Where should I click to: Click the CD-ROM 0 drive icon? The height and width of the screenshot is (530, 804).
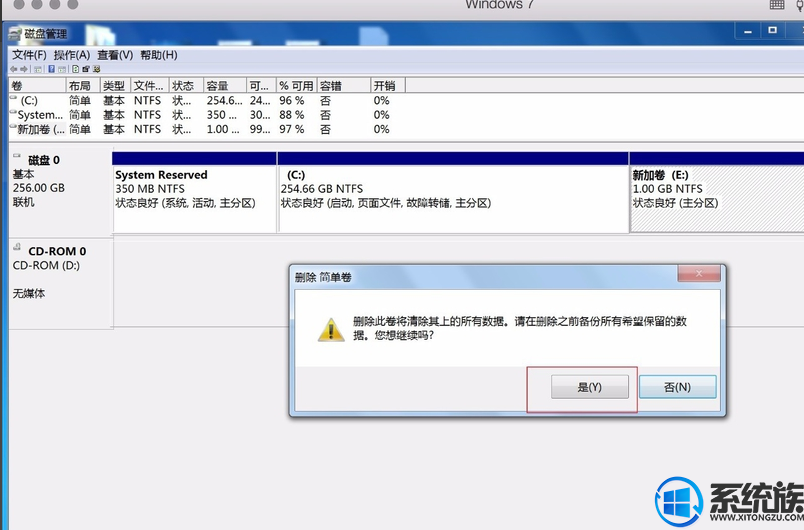(x=17, y=247)
